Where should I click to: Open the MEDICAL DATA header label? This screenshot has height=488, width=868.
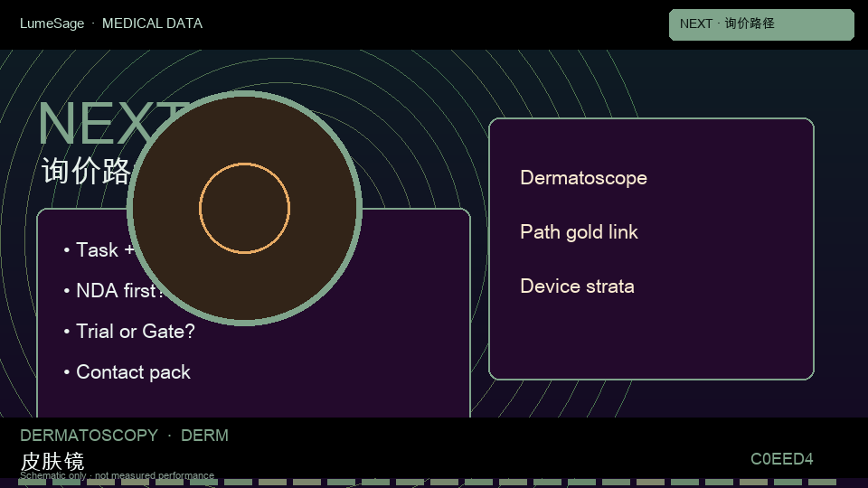point(152,23)
